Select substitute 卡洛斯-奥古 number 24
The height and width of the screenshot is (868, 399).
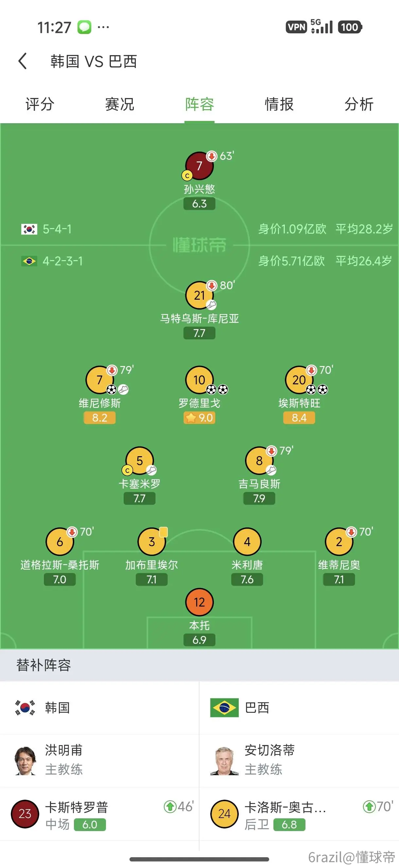point(299,814)
